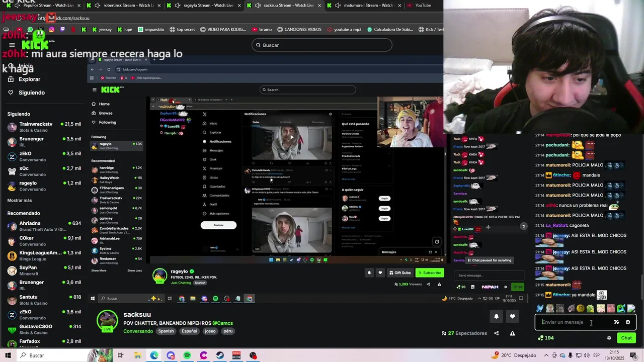Open the @Camcs mention link
This screenshot has height=362, width=644.
pos(222,323)
